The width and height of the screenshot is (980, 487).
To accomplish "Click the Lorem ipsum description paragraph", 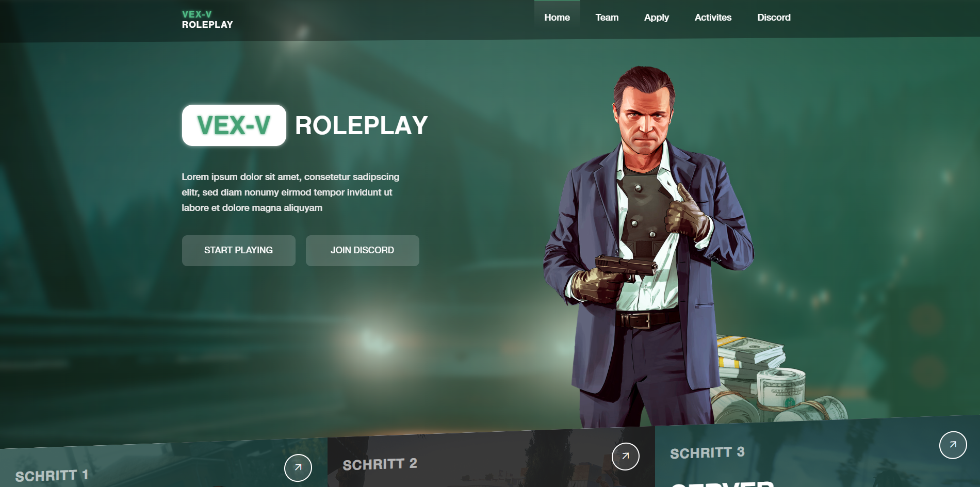I will coord(290,192).
